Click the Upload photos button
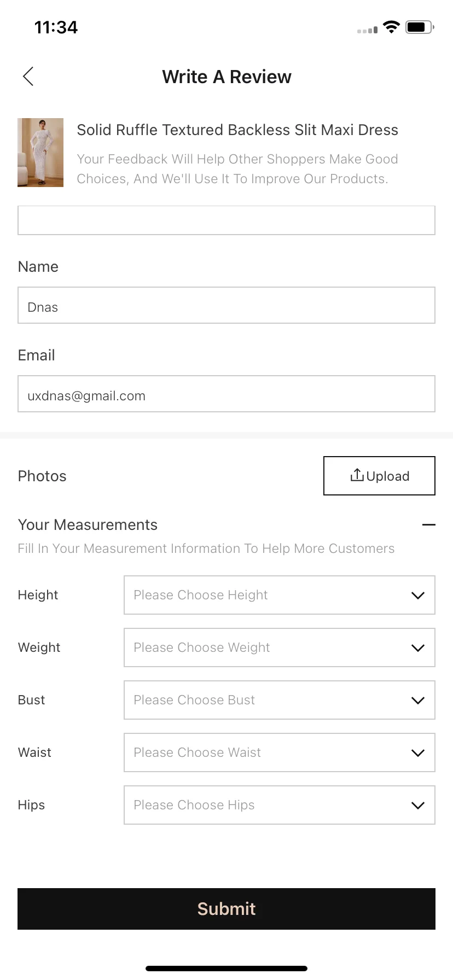 point(379,476)
